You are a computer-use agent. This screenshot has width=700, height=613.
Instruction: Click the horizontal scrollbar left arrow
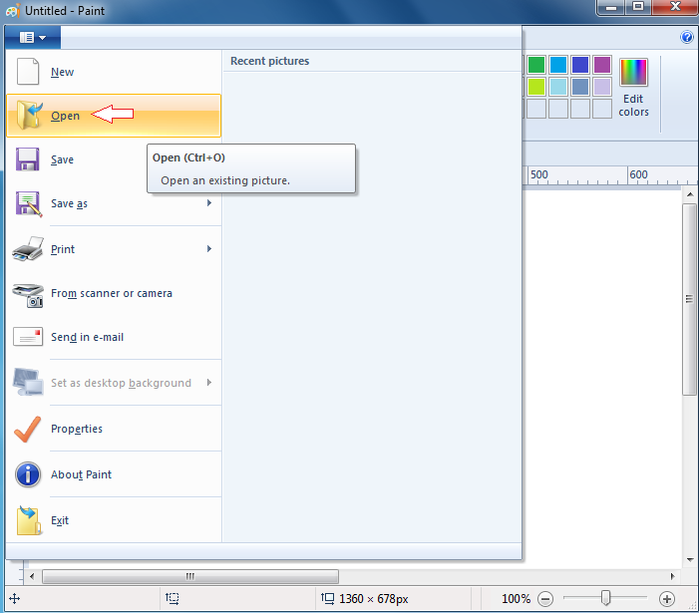[32, 576]
